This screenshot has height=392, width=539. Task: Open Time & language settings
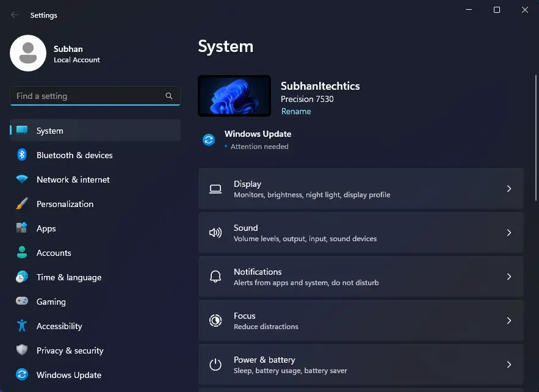[x=95, y=277]
